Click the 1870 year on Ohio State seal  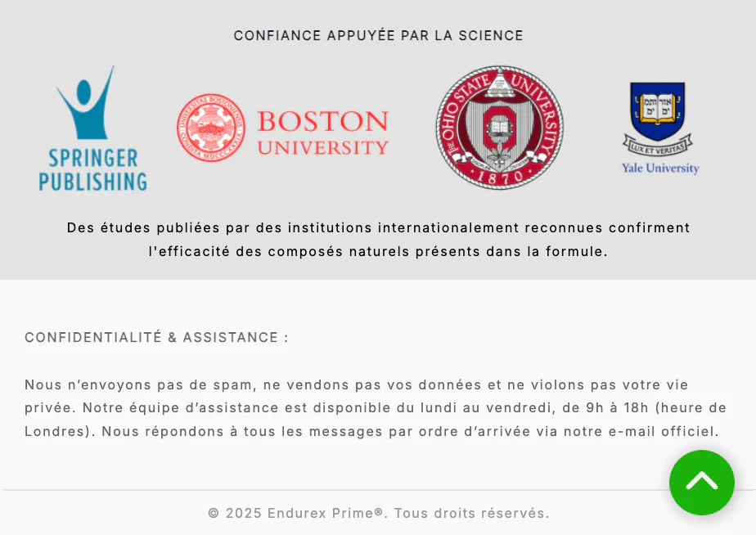pyautogui.click(x=499, y=178)
